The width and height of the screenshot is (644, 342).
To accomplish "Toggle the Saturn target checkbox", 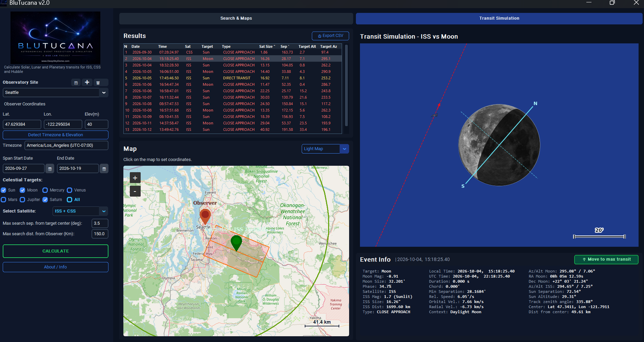I will click(45, 200).
